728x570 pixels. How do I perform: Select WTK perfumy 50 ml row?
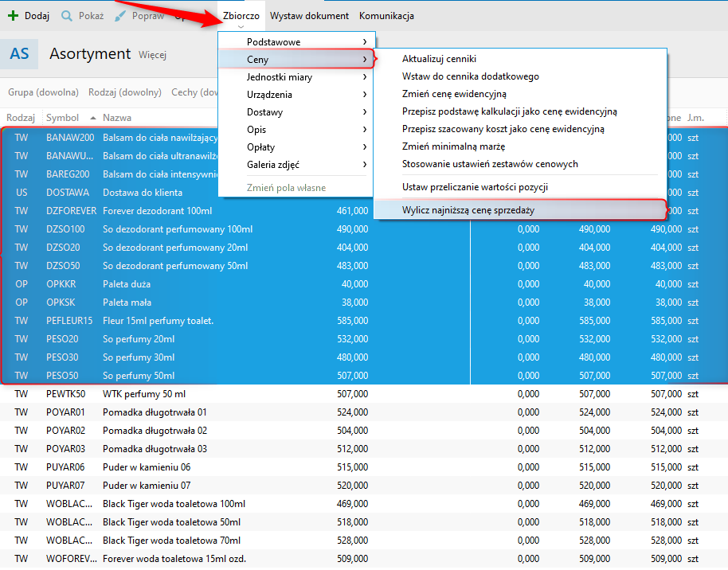click(364, 394)
